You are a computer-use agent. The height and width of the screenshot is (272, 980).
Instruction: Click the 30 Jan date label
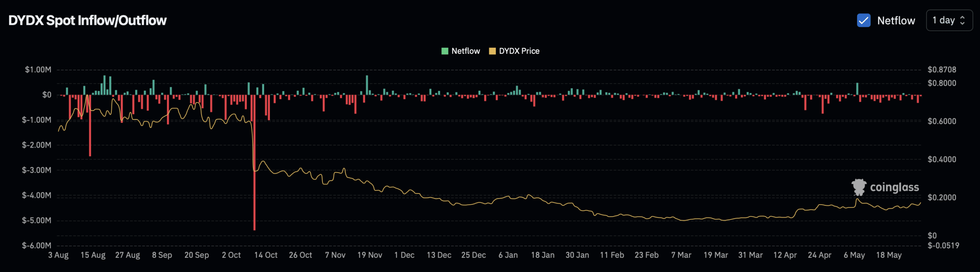577,255
